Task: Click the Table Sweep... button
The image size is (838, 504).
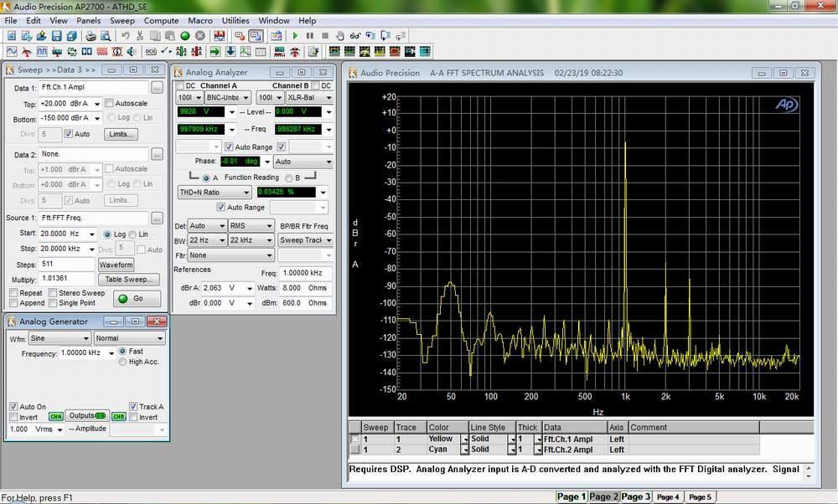Action: [128, 280]
